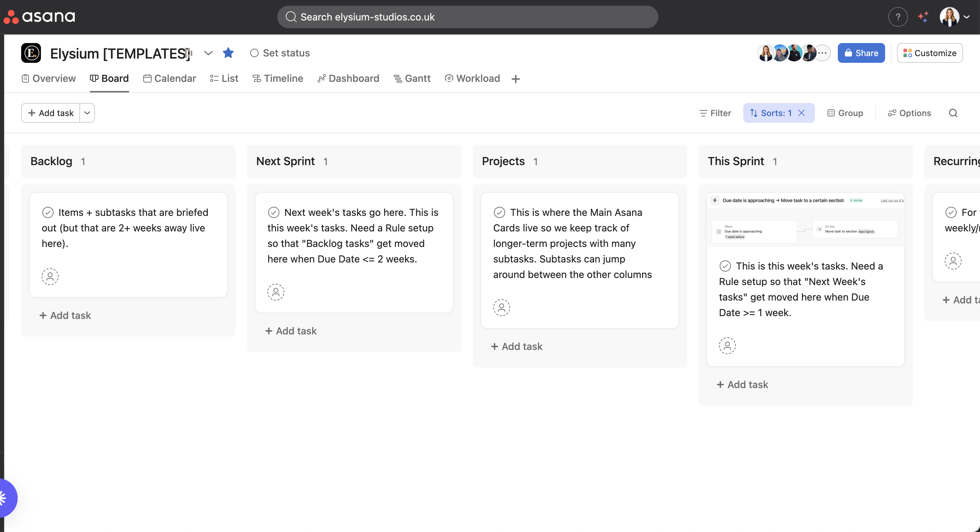
Task: Open the List tab
Action: pos(224,78)
